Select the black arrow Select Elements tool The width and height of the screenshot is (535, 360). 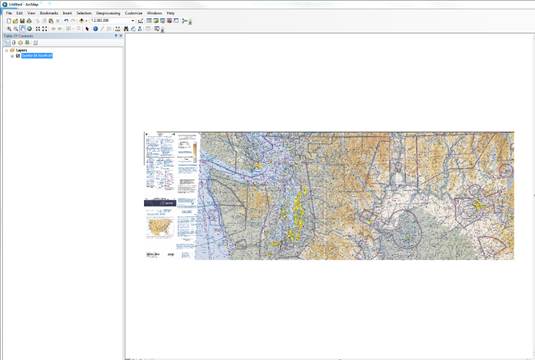(x=87, y=29)
